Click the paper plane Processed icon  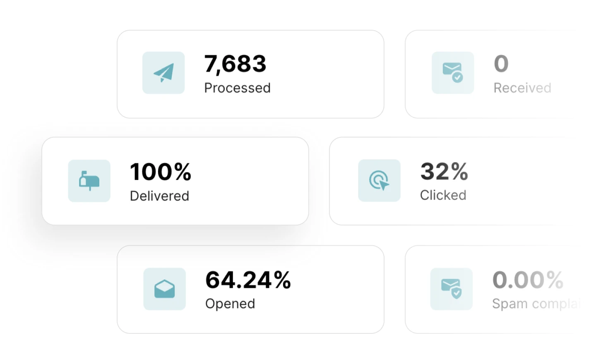[x=163, y=73]
